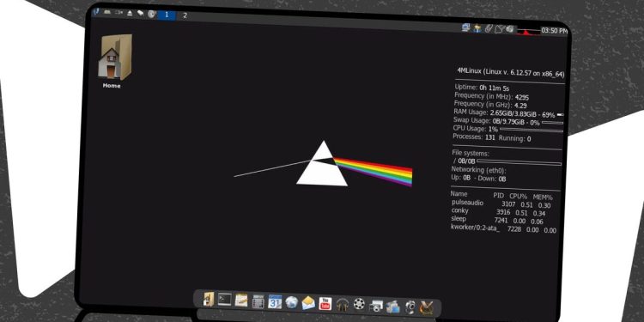The height and width of the screenshot is (322, 644).
Task: Click the paperclip tray icon
Action: pos(488,28)
